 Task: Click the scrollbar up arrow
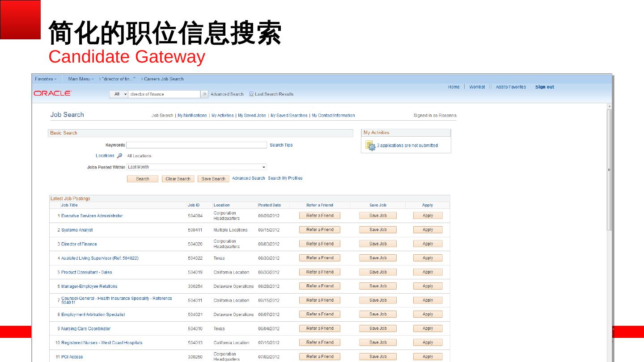[x=609, y=106]
